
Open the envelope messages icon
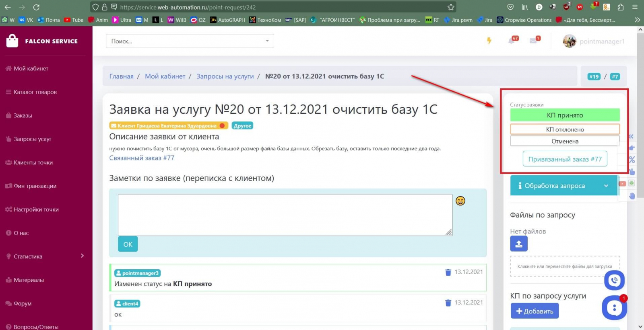coord(534,40)
